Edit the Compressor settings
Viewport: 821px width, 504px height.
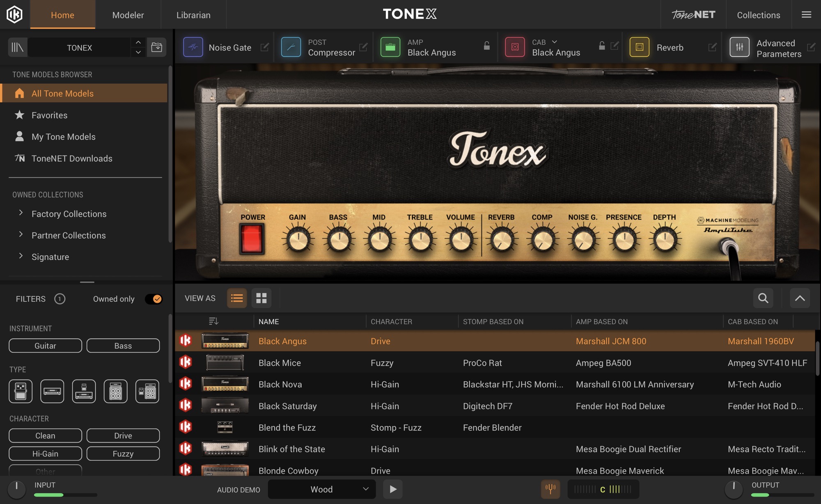point(363,47)
